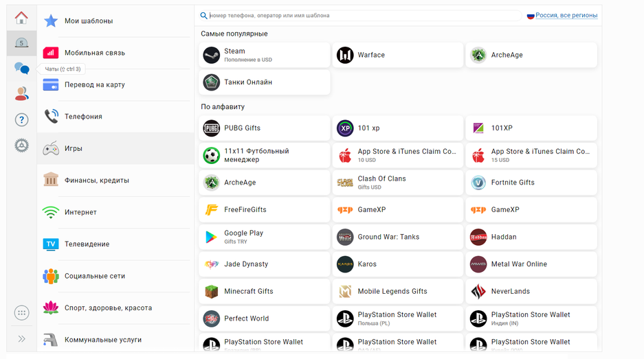The height and width of the screenshot is (359, 644).
Task: Select Steam top-up in USD
Action: tap(265, 55)
